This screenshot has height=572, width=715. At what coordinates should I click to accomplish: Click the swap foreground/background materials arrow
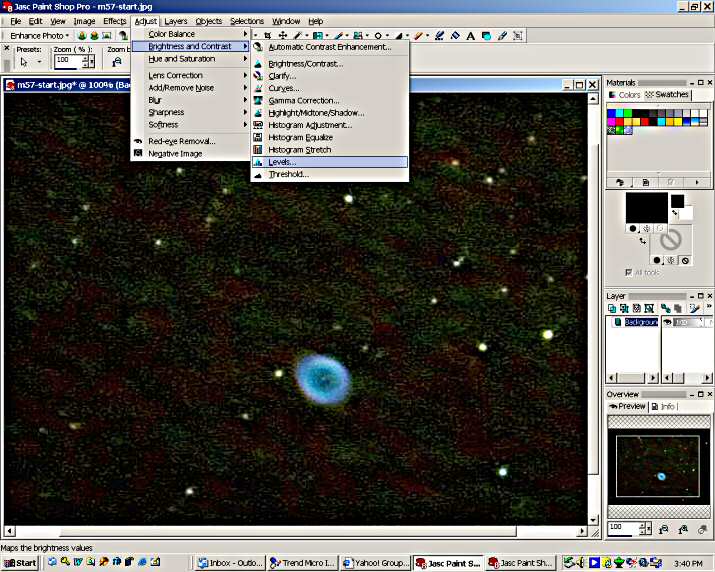643,241
